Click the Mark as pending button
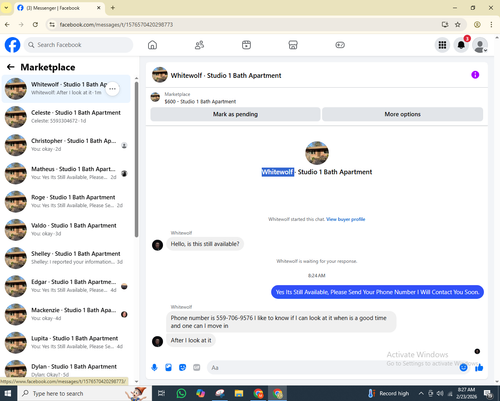The image size is (500, 401). [x=235, y=114]
